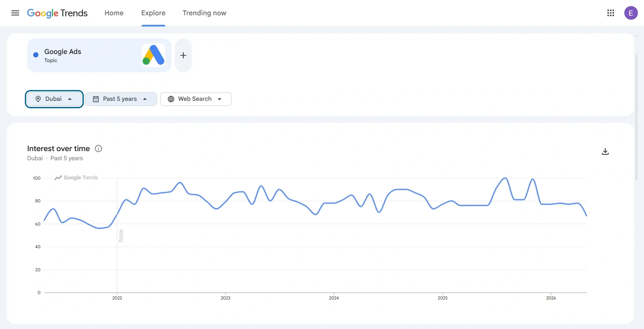The image size is (644, 329).
Task: Open the Past 5 years dropdown
Action: point(121,99)
